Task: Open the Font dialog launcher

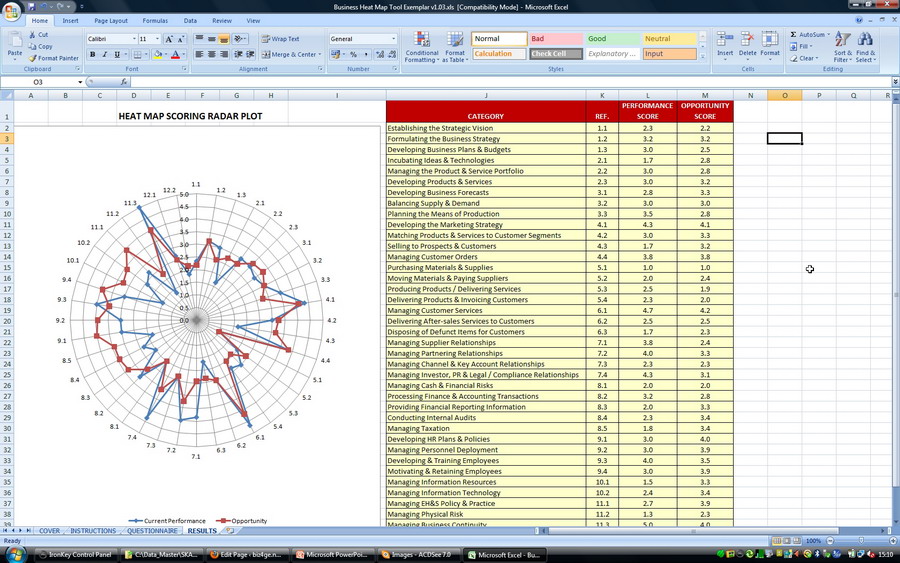Action: pos(184,69)
